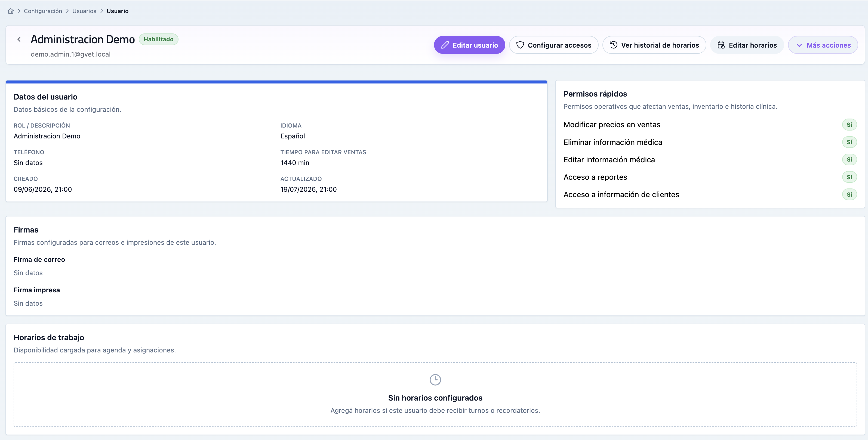Click the Español language value
This screenshot has width=868, height=440.
[x=293, y=136]
